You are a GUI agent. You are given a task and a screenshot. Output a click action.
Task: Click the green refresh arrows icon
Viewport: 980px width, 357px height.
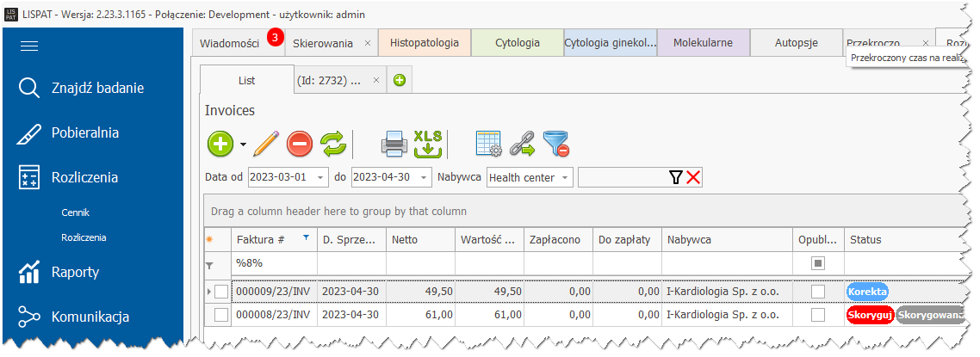coord(332,143)
